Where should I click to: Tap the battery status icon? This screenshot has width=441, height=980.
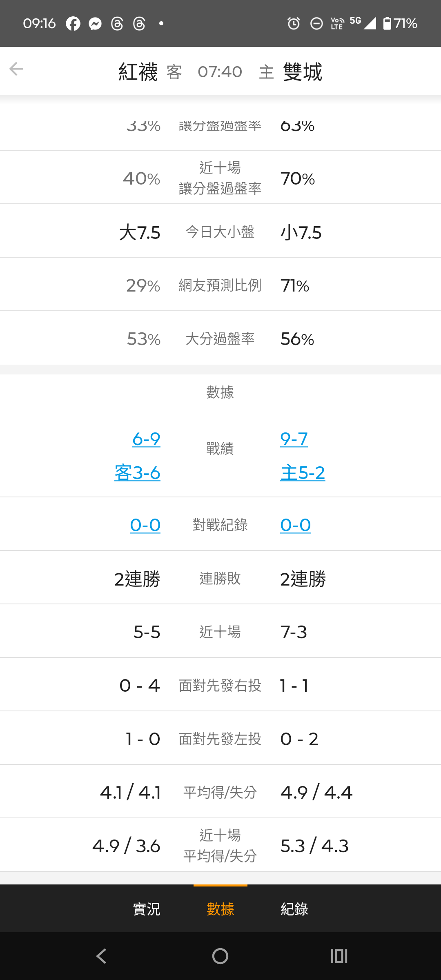coord(387,23)
